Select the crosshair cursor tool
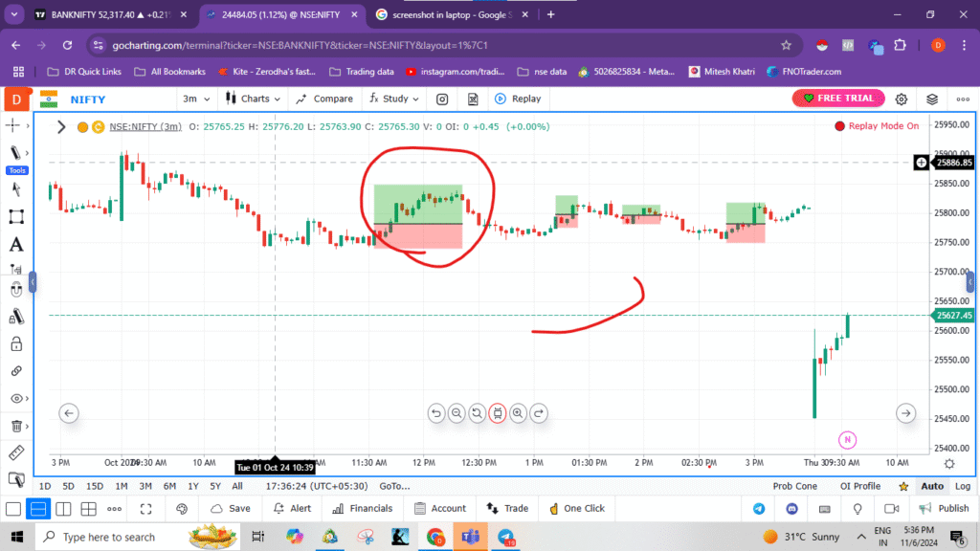Image resolution: width=980 pixels, height=551 pixels. pyautogui.click(x=13, y=125)
